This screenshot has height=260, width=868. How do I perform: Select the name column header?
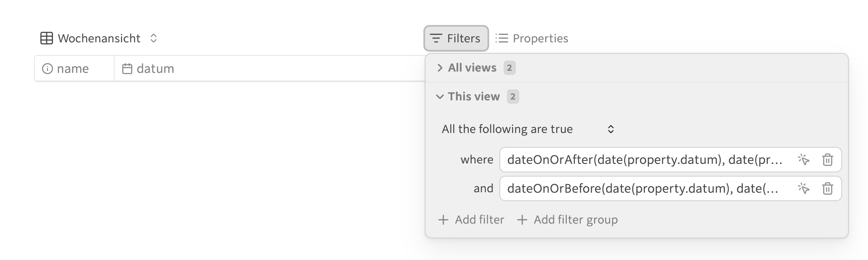pos(74,69)
